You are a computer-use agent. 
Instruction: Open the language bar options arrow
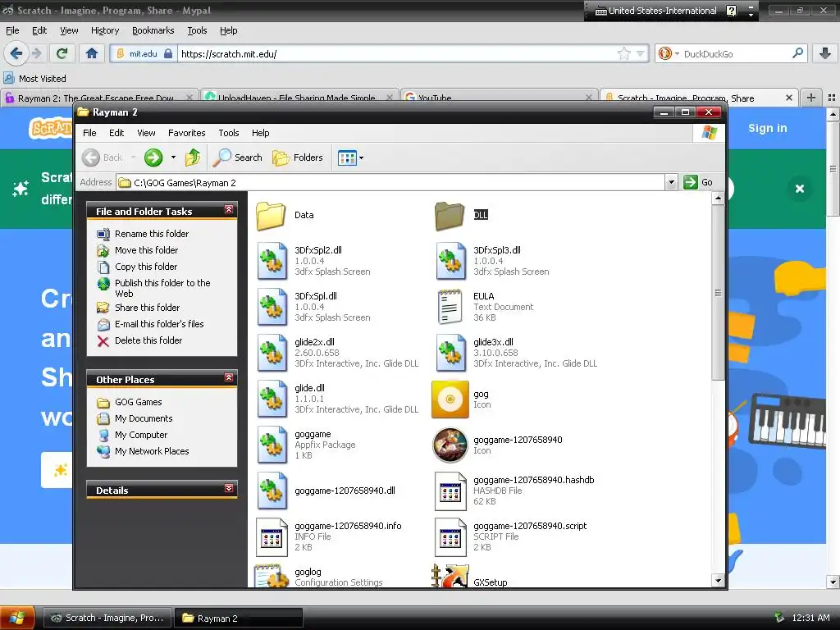click(x=751, y=15)
